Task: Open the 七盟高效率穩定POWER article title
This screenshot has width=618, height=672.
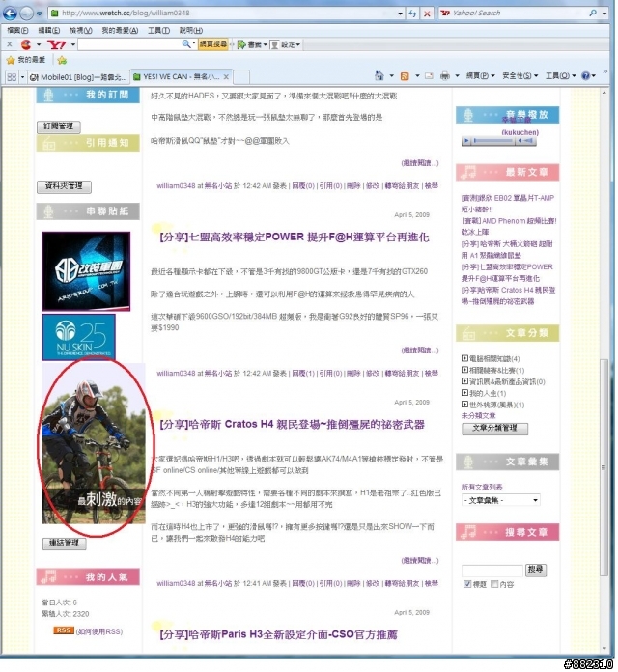Action: coord(295,238)
